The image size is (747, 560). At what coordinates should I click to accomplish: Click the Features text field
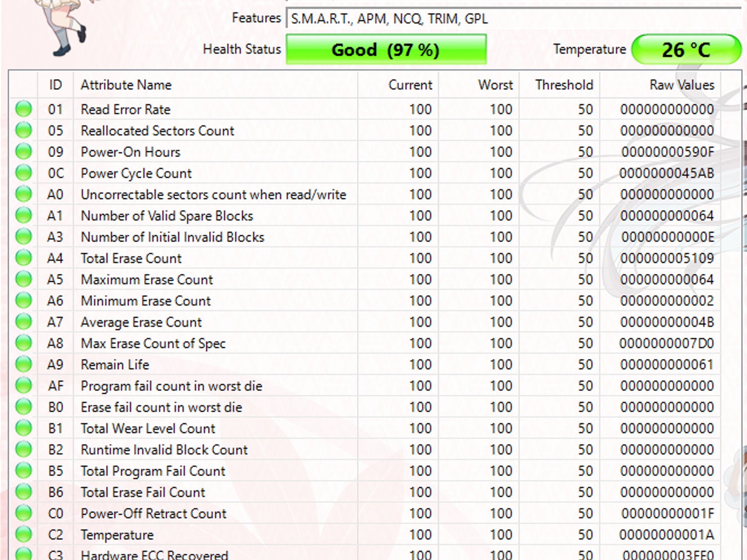tap(514, 18)
